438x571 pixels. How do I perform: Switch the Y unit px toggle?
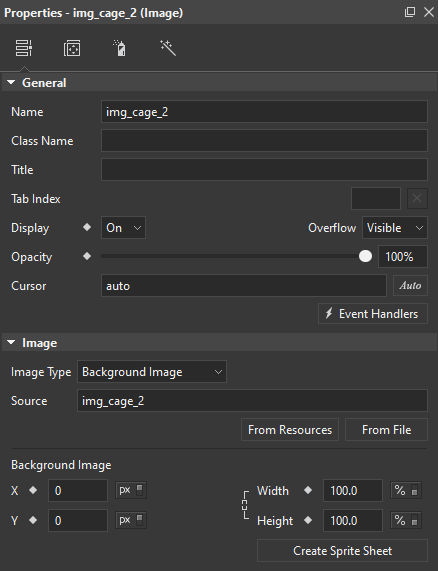[x=131, y=520]
